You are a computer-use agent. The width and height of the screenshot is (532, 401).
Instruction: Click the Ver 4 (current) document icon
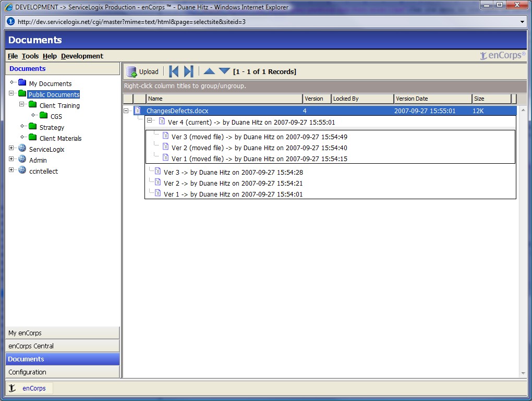coord(162,121)
